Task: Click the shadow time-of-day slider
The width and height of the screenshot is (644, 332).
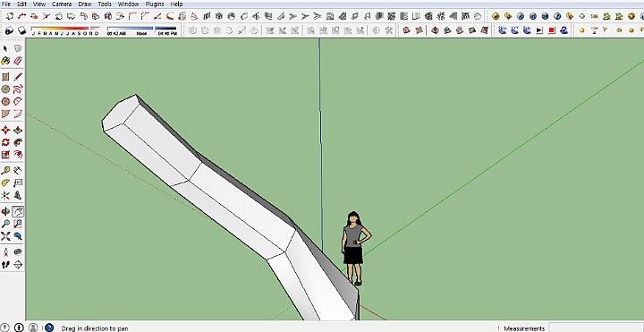Action: coord(141,30)
